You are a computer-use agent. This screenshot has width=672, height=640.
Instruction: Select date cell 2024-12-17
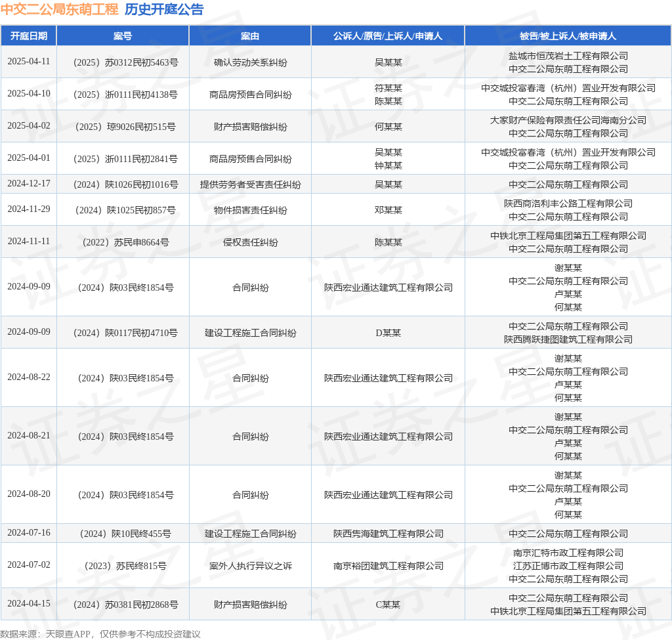[x=29, y=184]
